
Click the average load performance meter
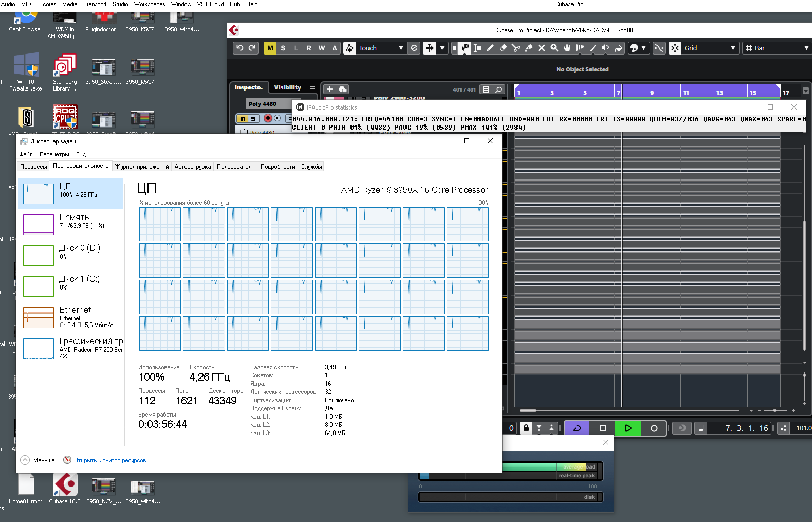pyautogui.click(x=549, y=467)
